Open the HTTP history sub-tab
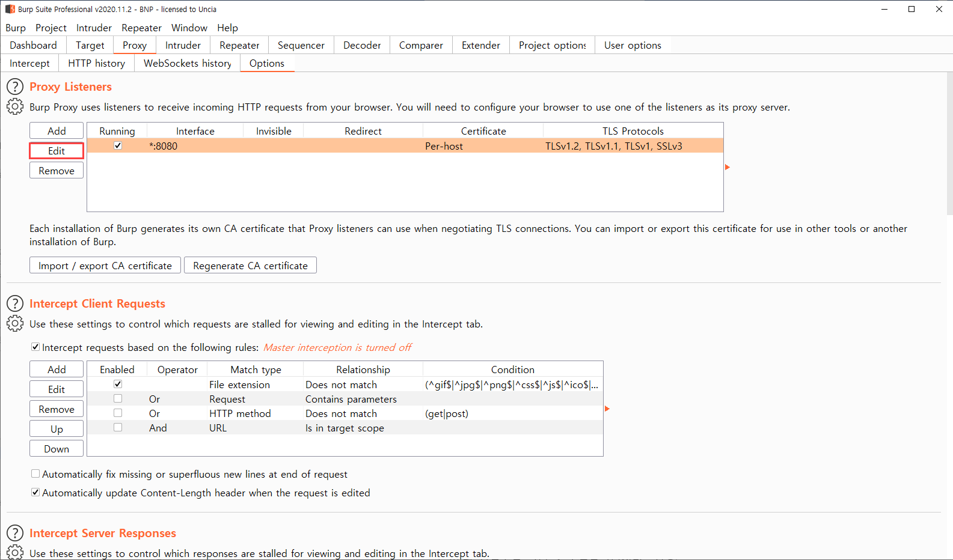The height and width of the screenshot is (560, 953). (96, 63)
